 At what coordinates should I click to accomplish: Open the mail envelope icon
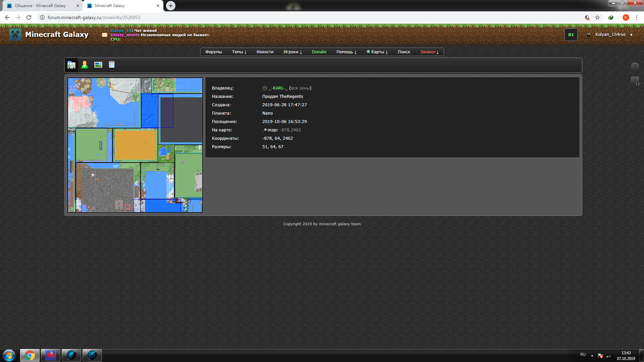click(105, 35)
